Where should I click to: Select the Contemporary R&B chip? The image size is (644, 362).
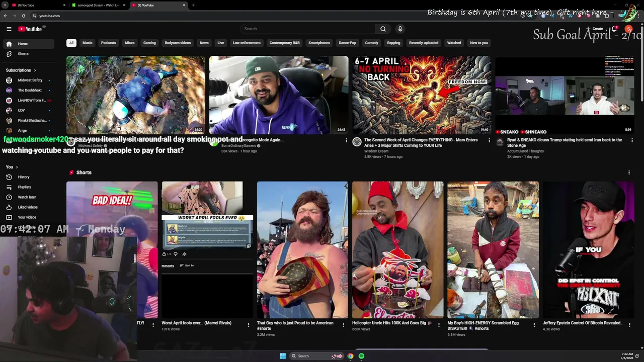[284, 43]
